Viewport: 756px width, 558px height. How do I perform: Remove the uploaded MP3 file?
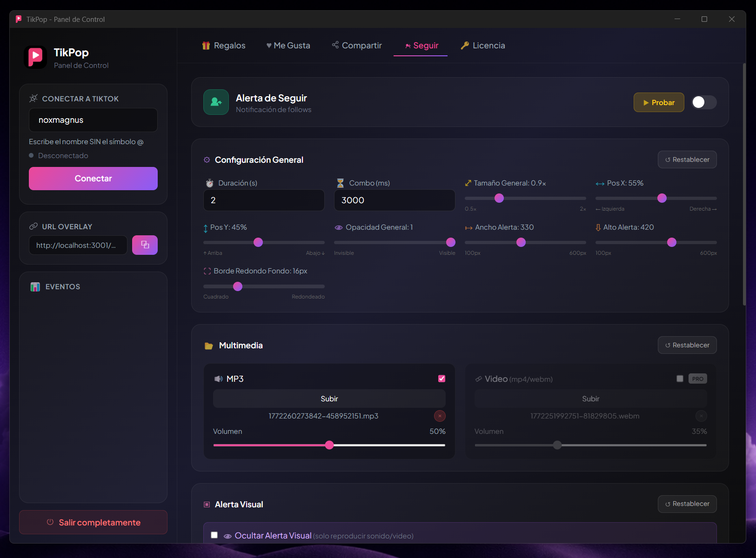(440, 416)
